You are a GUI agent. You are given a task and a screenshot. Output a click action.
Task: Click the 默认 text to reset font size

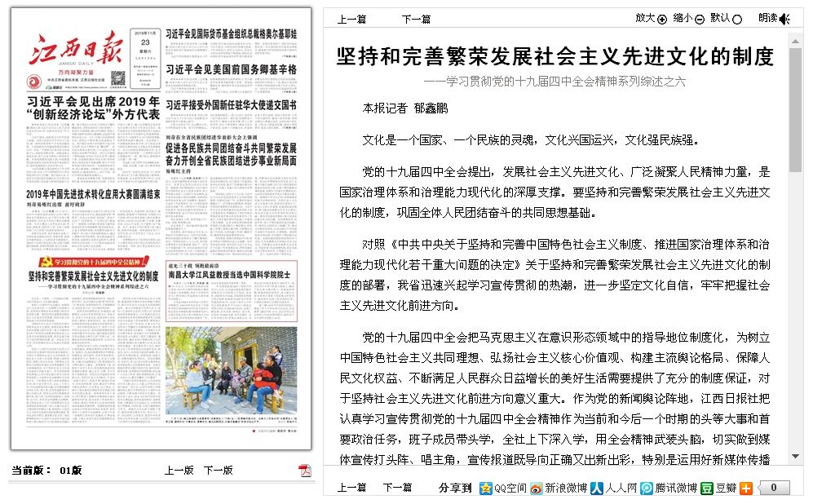[720, 18]
